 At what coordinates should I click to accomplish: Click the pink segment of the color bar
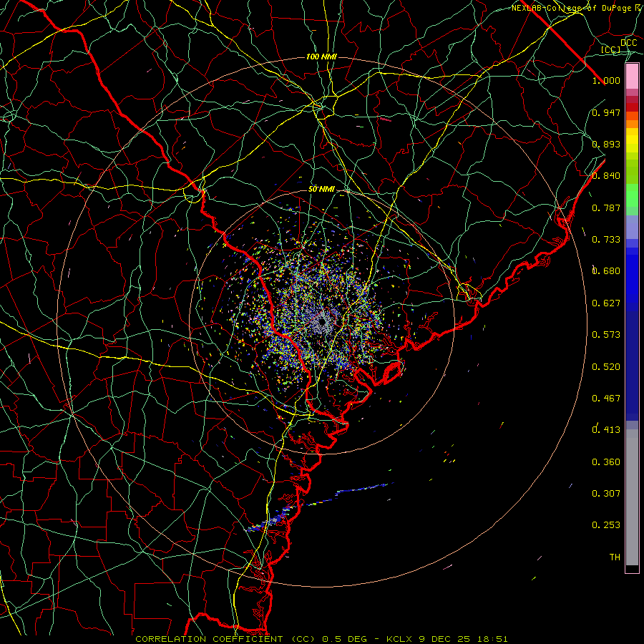(632, 77)
